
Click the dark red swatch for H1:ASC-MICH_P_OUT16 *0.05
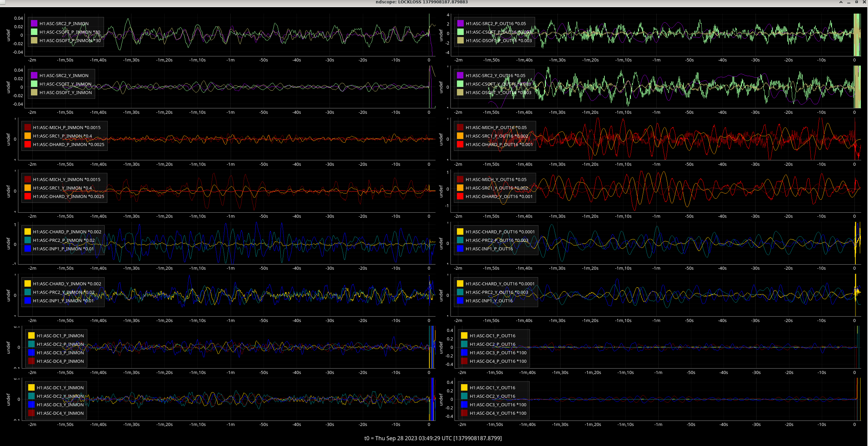pyautogui.click(x=460, y=127)
